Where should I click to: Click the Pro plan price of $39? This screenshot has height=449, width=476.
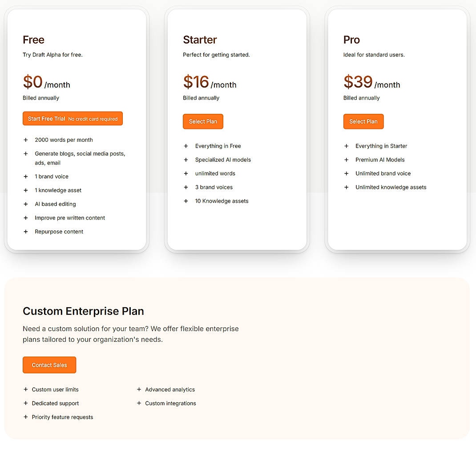point(358,82)
